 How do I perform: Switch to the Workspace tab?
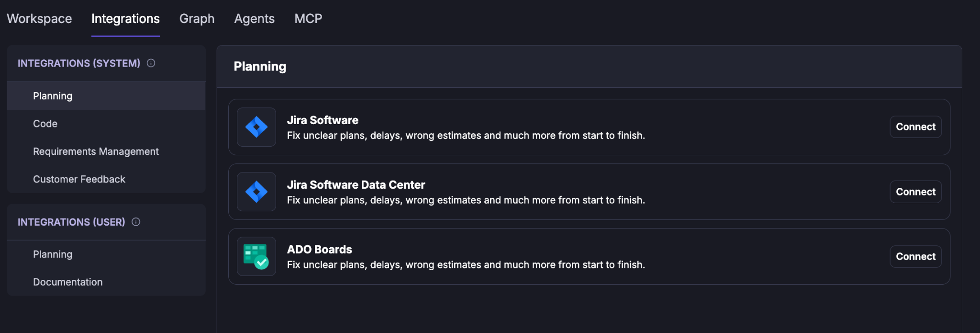39,19
